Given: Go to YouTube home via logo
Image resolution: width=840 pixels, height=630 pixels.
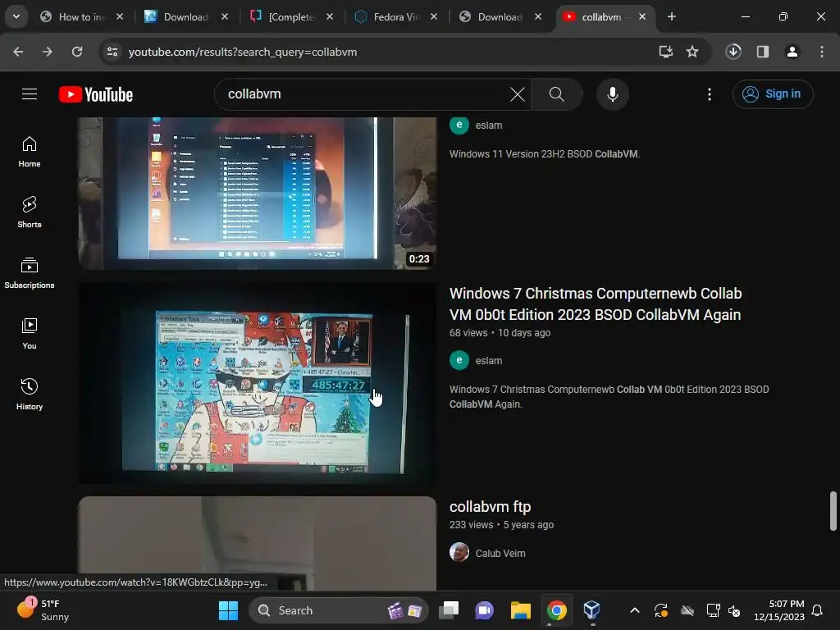Looking at the screenshot, I should [96, 94].
